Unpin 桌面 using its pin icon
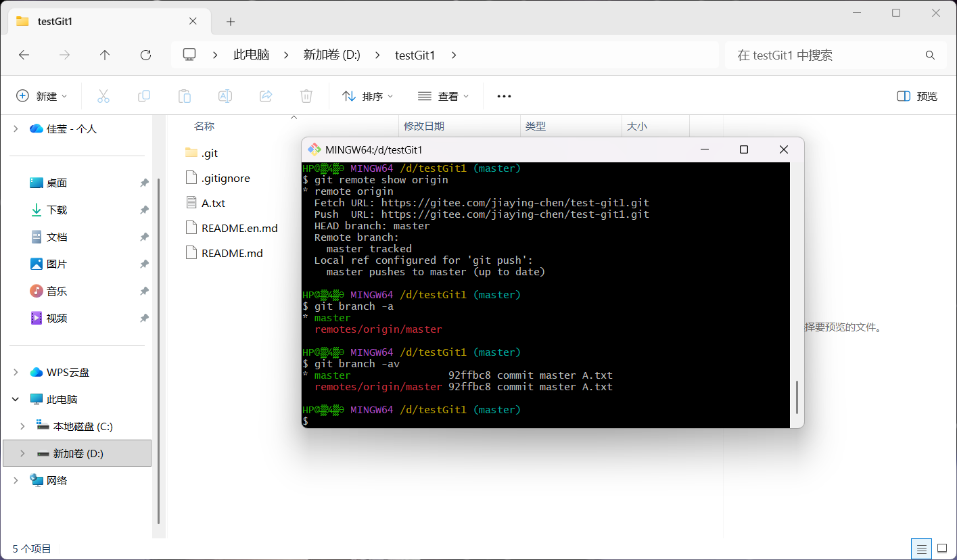Viewport: 957px width, 560px height. pos(144,183)
